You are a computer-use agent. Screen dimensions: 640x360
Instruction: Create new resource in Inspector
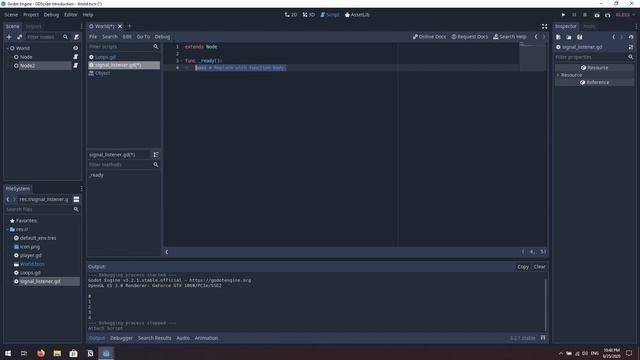(558, 37)
